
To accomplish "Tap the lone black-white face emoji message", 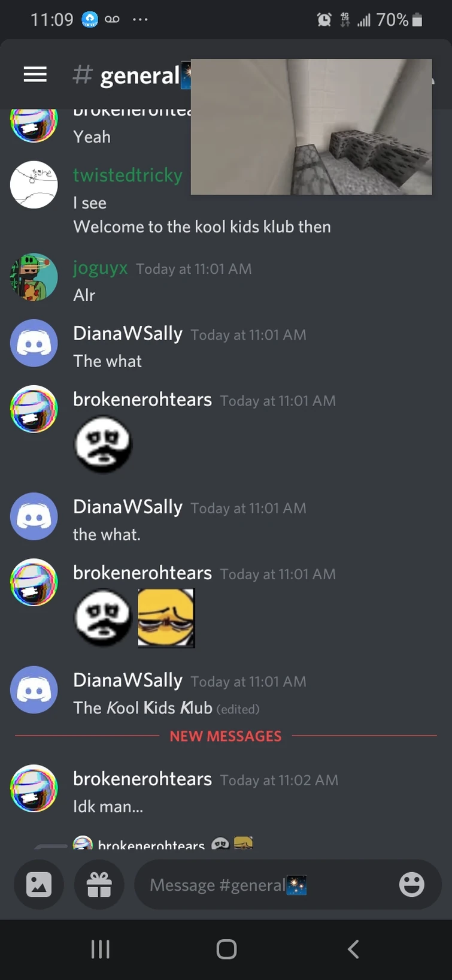I will (x=103, y=444).
